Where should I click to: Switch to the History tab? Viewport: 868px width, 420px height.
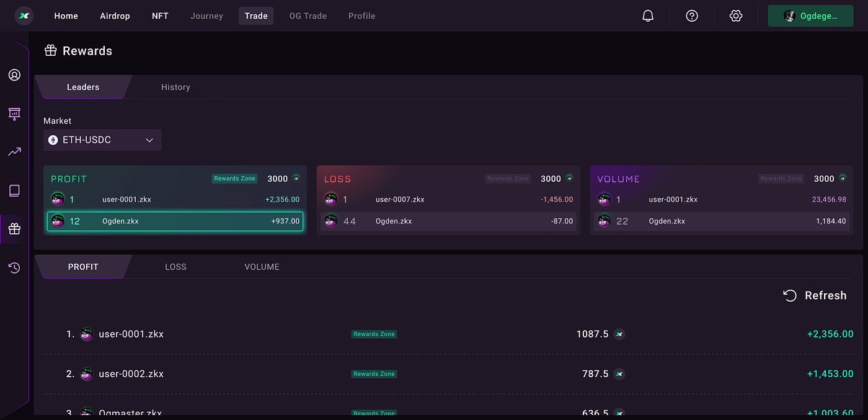[x=175, y=87]
